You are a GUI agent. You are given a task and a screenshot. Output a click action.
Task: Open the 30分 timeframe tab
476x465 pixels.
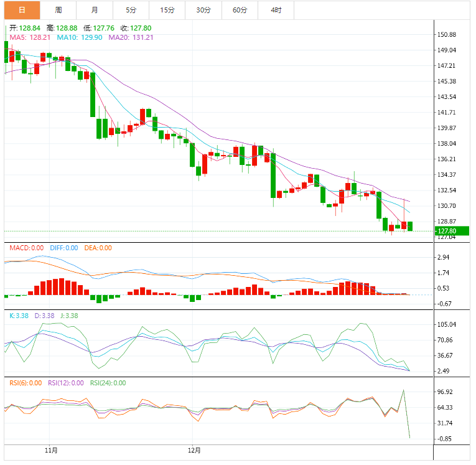[x=203, y=10]
